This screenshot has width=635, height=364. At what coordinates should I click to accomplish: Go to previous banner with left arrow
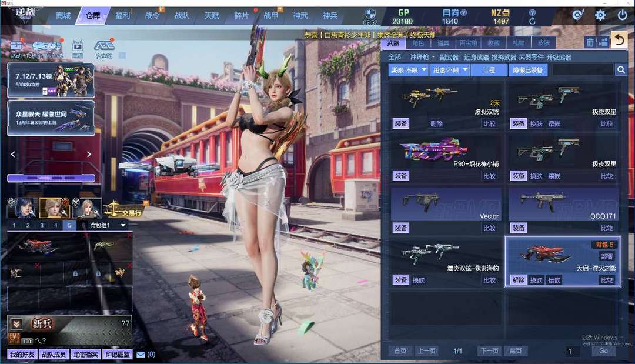tap(13, 154)
